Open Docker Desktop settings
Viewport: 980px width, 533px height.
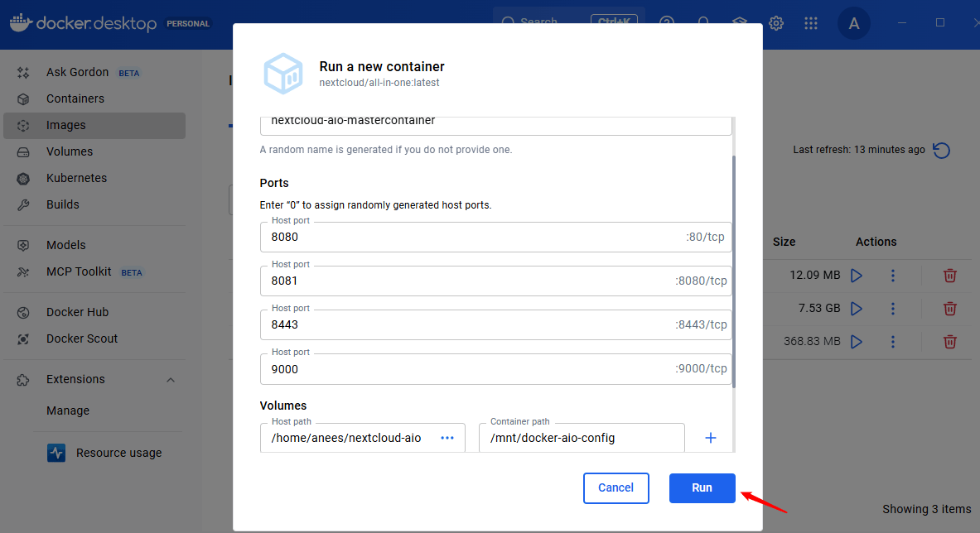776,23
